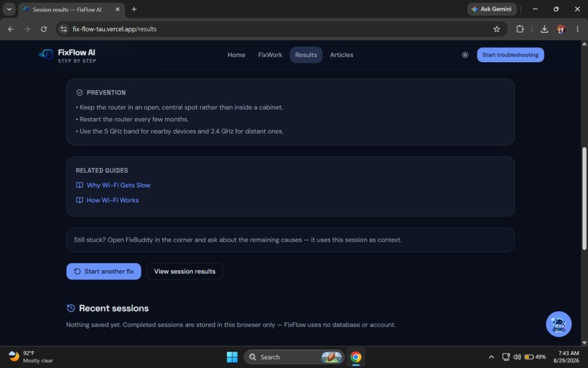Click the taskbar volume speaker icon
588x368 pixels.
517,357
